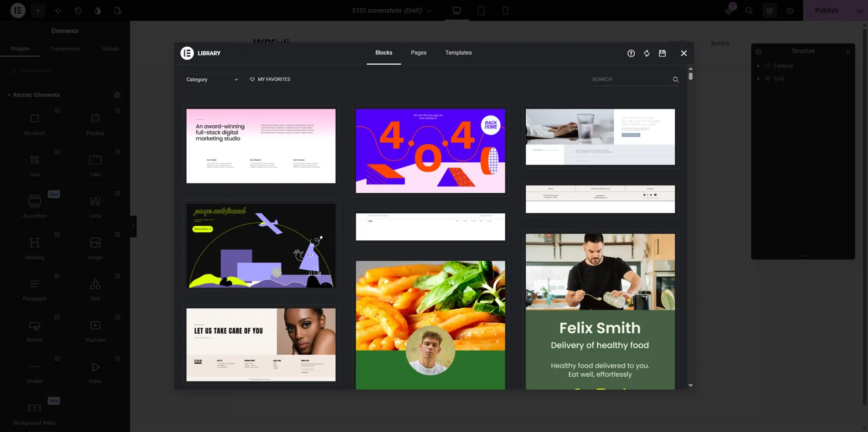Viewport: 868px width, 432px height.
Task: Open the notifications icon with badge 7
Action: click(729, 9)
